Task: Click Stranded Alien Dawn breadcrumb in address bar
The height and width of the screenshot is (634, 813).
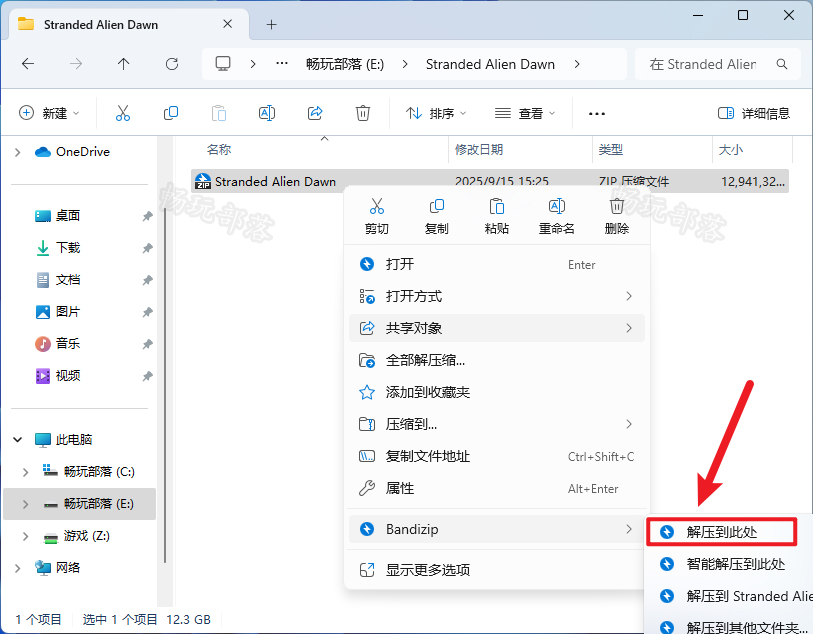Action: [490, 64]
